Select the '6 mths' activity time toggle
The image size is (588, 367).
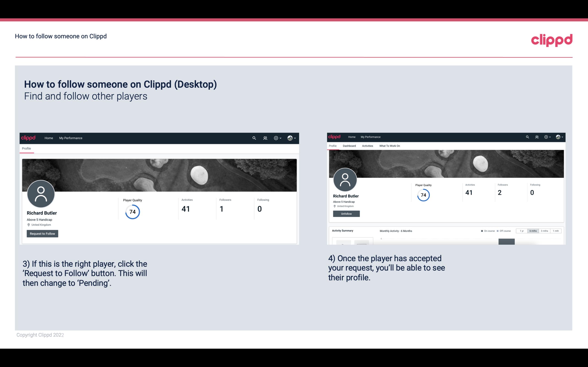click(533, 230)
